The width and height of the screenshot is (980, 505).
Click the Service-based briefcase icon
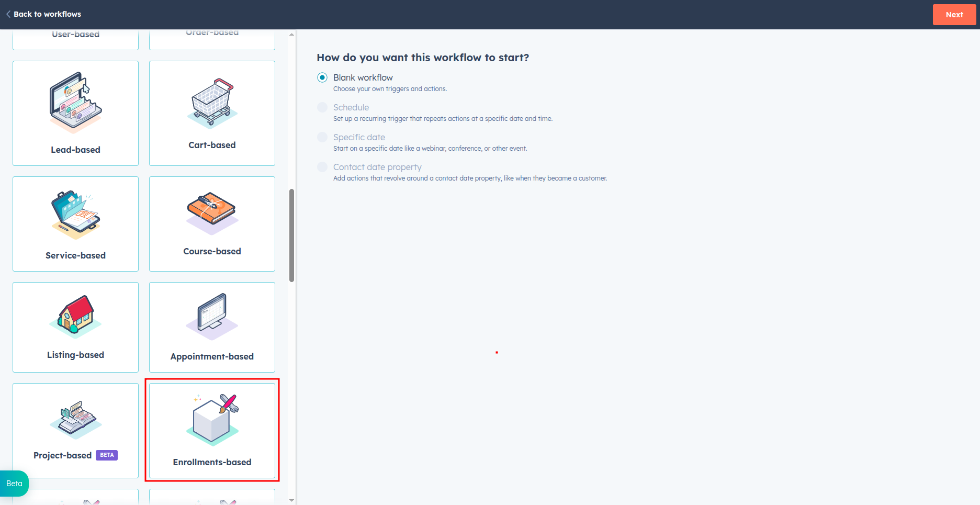tap(76, 215)
